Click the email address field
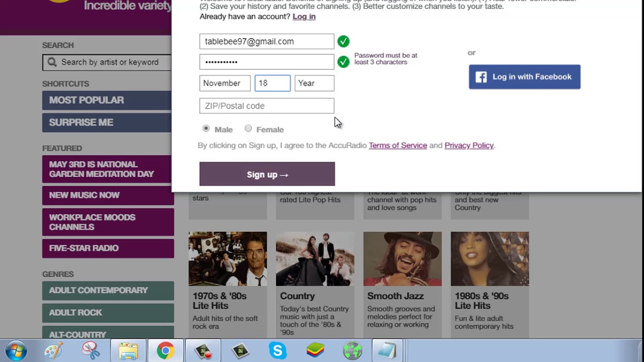Screen dimensions: 644x362 point(267,41)
